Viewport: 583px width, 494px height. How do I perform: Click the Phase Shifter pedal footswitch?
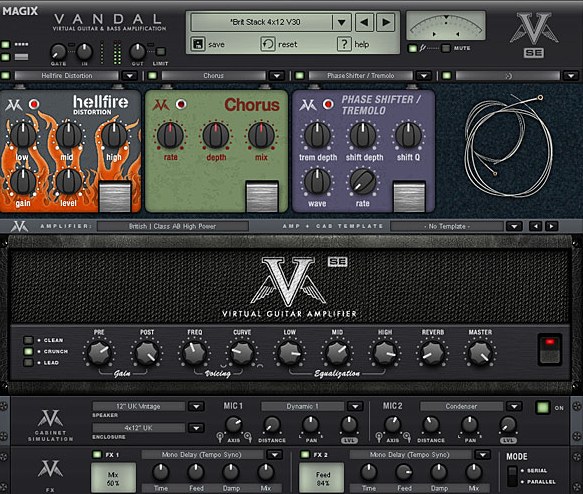(x=409, y=196)
